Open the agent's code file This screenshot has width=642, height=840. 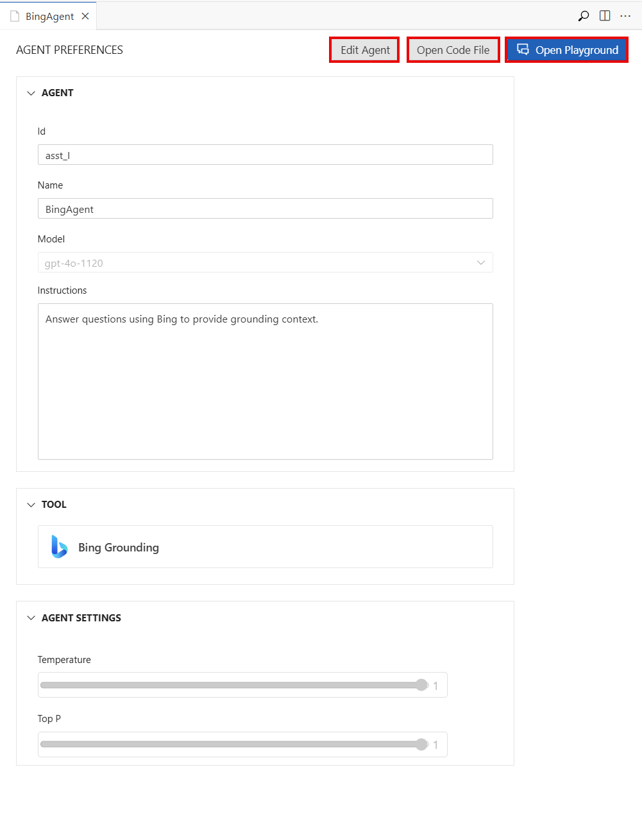tap(453, 49)
